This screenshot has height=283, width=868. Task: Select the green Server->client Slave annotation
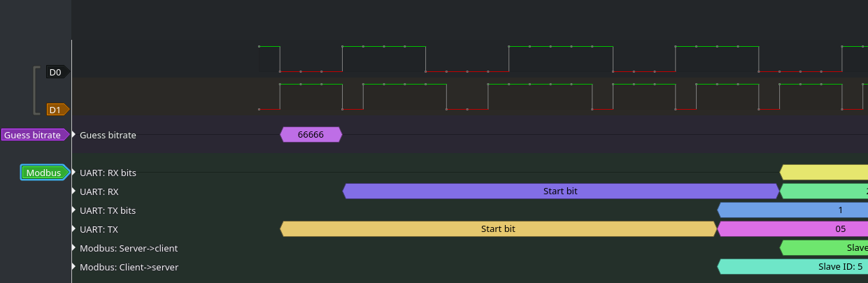click(824, 248)
